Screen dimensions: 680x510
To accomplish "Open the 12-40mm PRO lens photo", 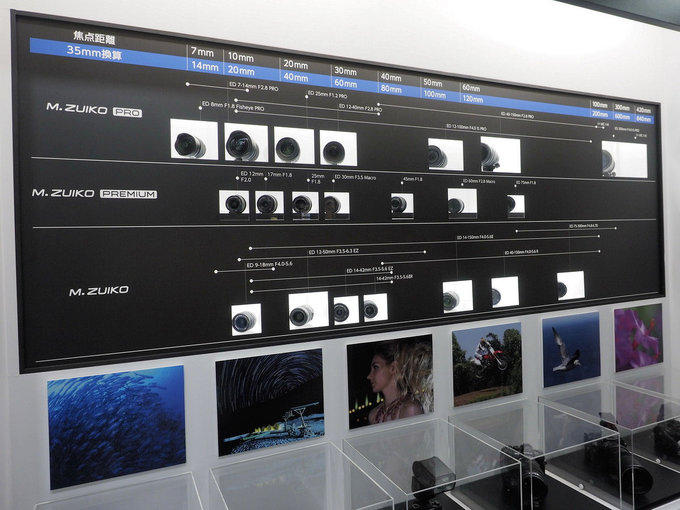I will [x=338, y=148].
